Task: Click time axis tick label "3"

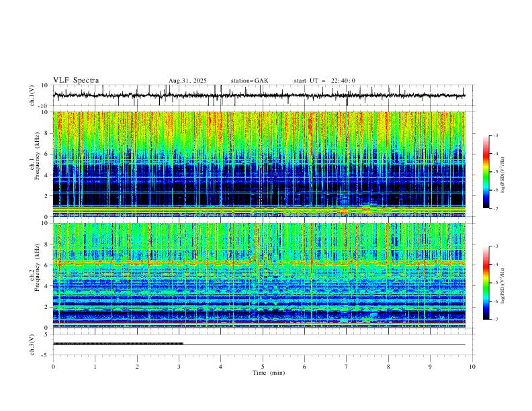Action: [x=179, y=367]
